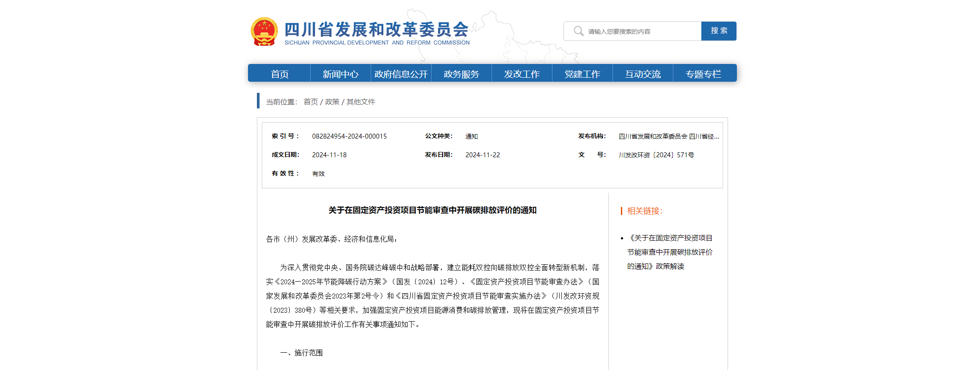
Task: Open the 首页 navigation tab
Action: coord(280,74)
